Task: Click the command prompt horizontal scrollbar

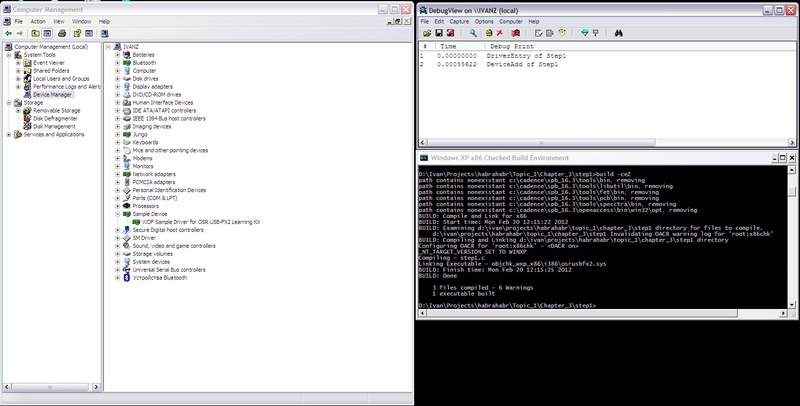Action: pos(582,313)
